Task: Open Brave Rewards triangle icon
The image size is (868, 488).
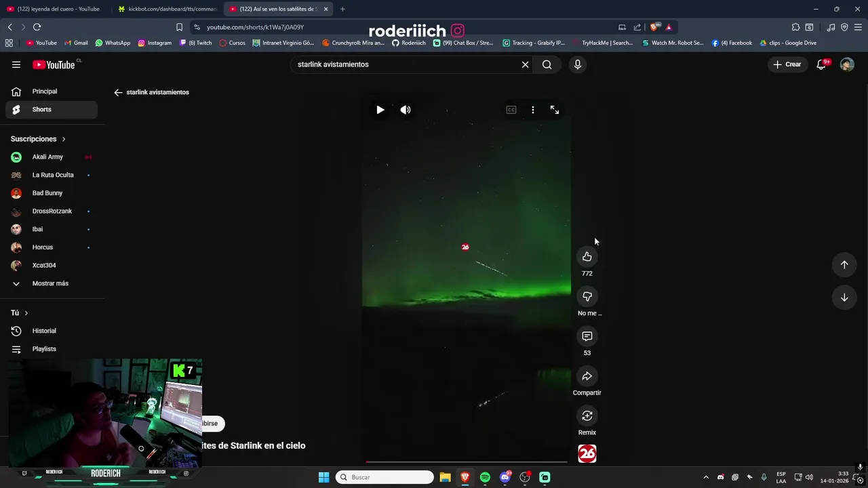Action: click(669, 27)
